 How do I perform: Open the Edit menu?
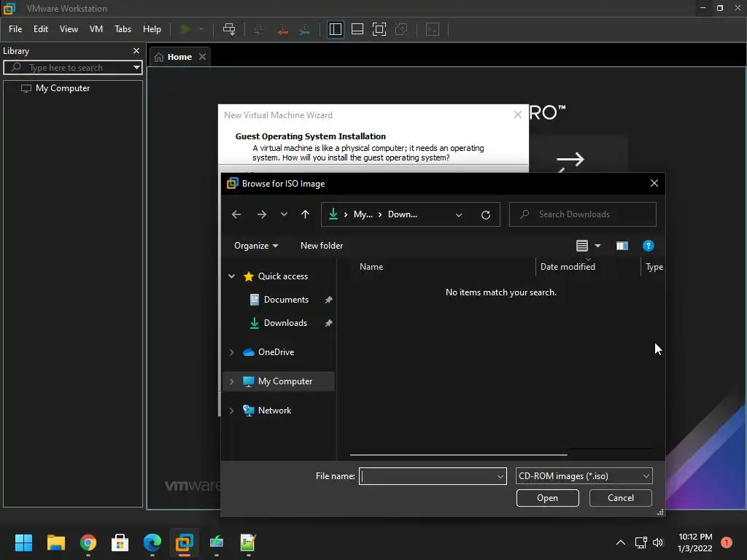tap(41, 29)
